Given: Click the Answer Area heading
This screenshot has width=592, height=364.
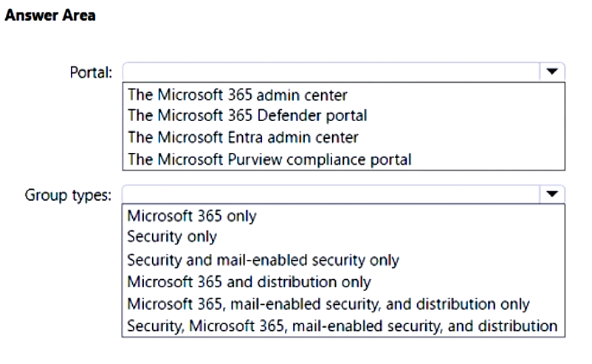Looking at the screenshot, I should [50, 15].
